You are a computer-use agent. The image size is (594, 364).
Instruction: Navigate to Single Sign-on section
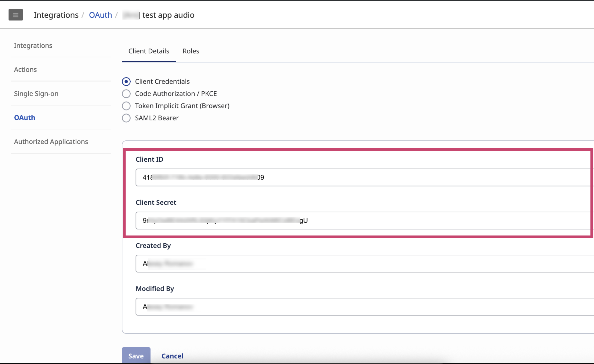(36, 94)
